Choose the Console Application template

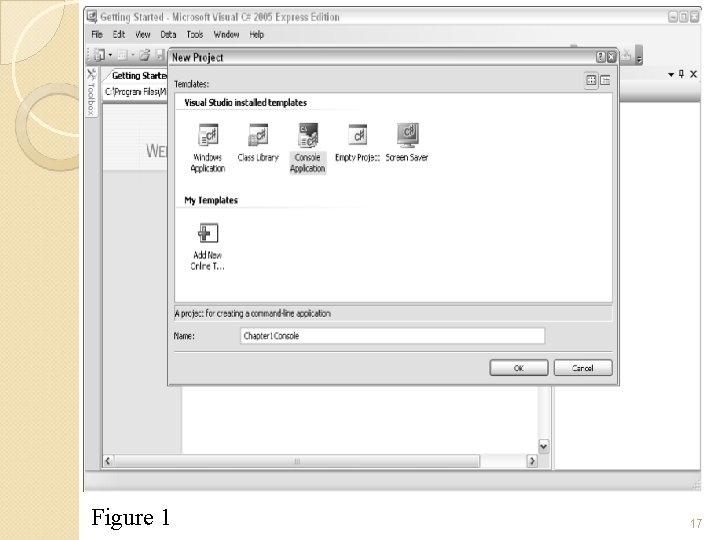(x=308, y=148)
